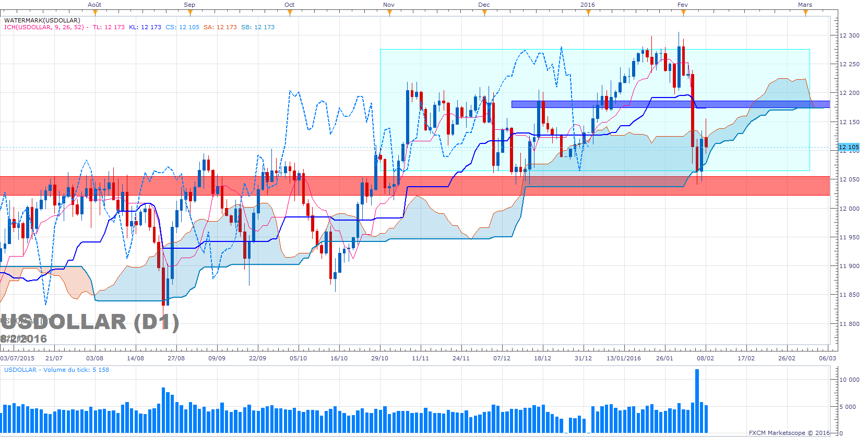This screenshot has height=437, width=868.
Task: Select the 24/11 date axis label
Action: point(461,358)
